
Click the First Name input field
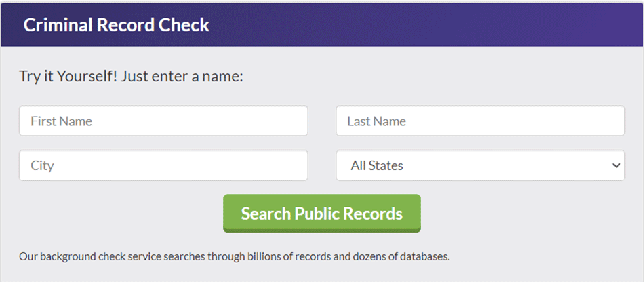click(x=163, y=121)
